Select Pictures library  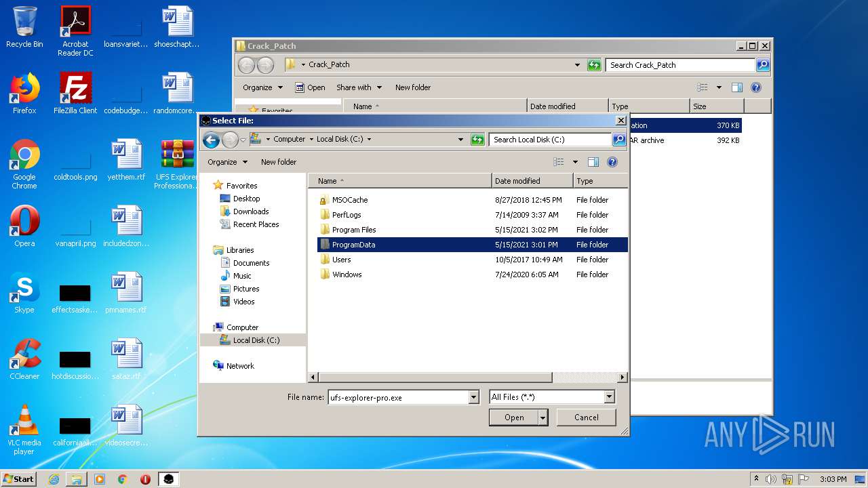(246, 289)
